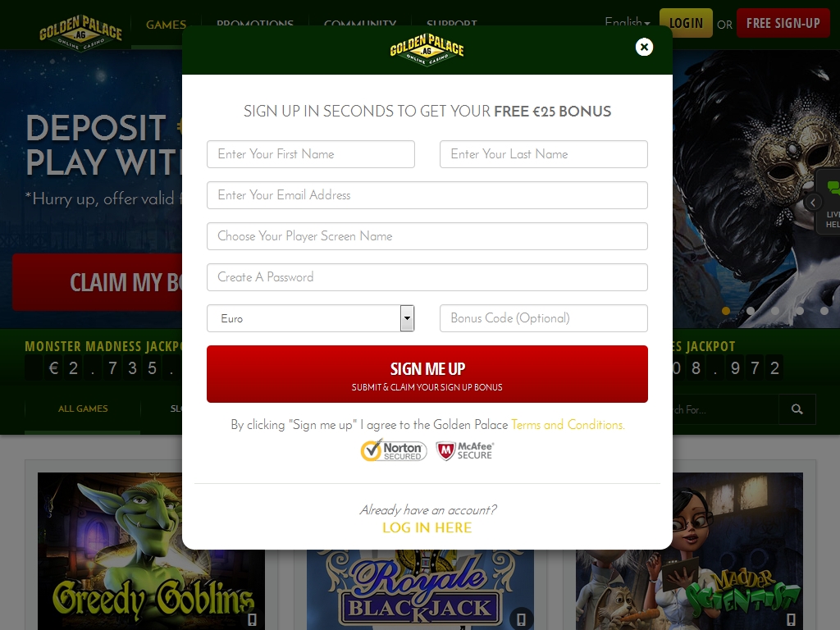
Task: Click the Golden Palace logo in page header
Action: click(x=80, y=32)
